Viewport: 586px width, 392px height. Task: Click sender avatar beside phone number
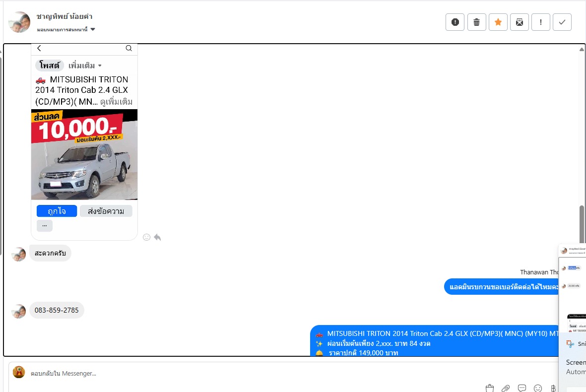[19, 311]
